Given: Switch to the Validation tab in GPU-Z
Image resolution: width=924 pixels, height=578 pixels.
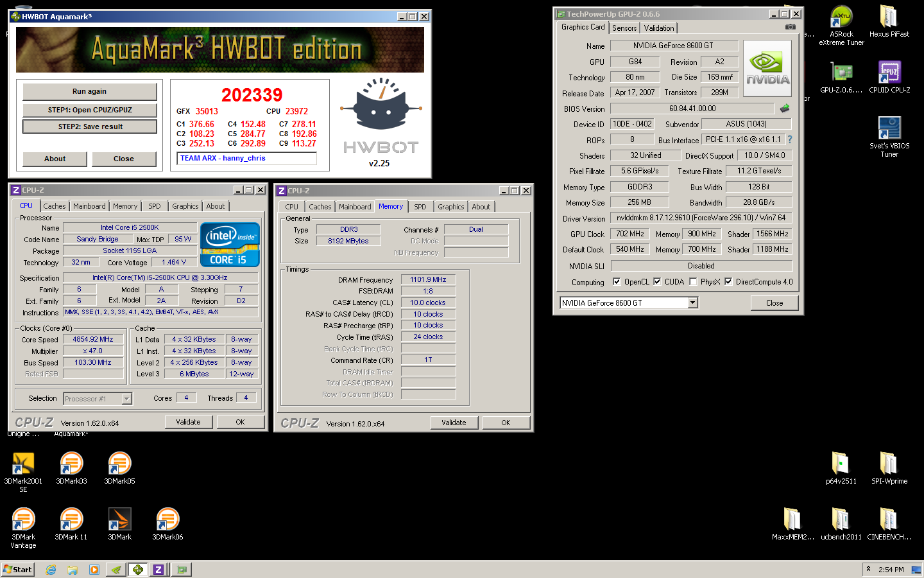Looking at the screenshot, I should point(659,28).
